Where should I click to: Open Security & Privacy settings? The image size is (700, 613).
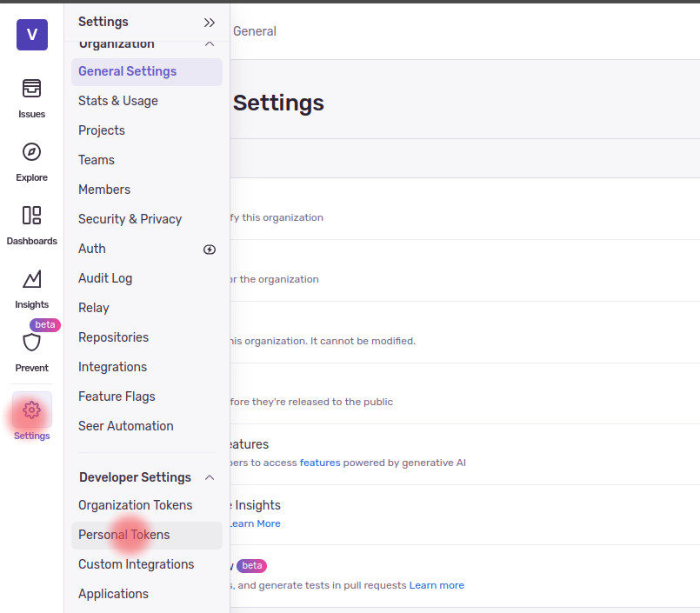[x=130, y=219]
